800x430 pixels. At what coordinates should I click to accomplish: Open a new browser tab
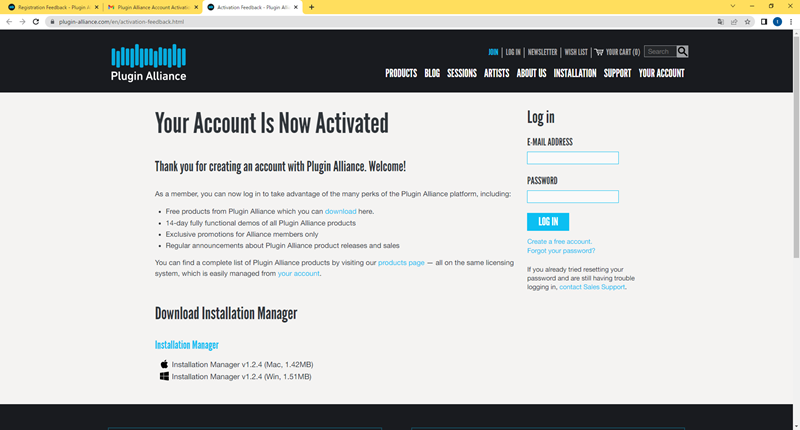coord(311,7)
